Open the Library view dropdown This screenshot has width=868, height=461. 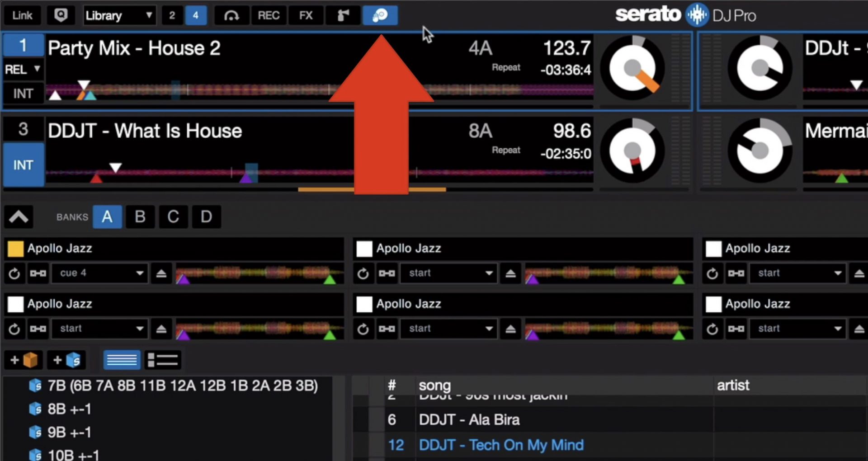[x=119, y=15]
